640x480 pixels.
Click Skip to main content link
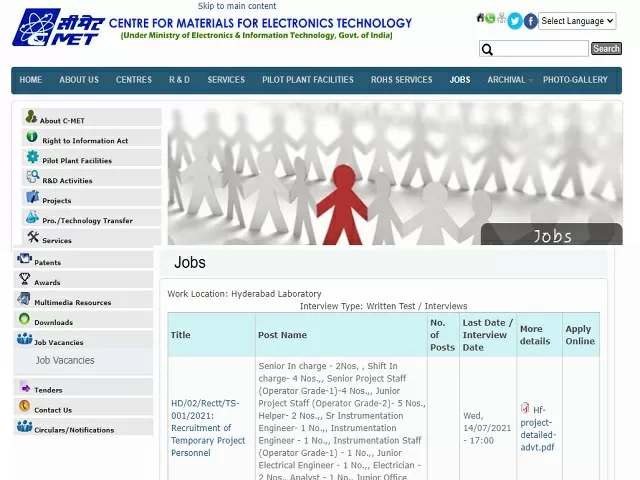click(237, 6)
